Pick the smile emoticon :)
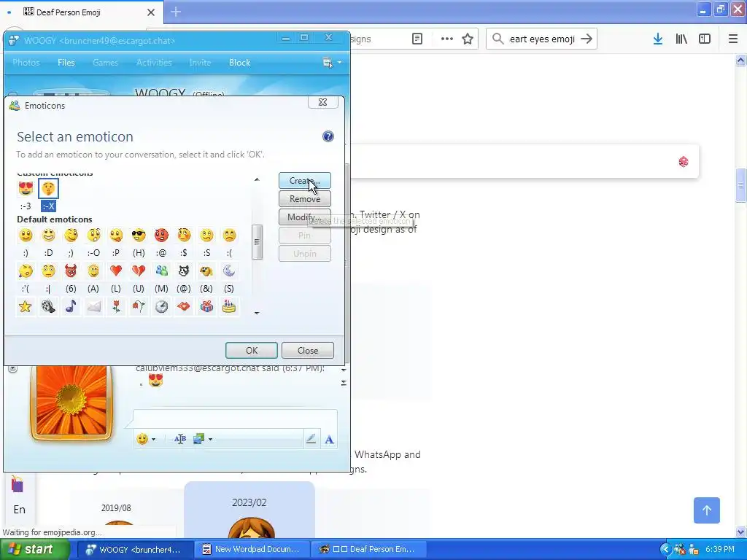Viewport: 747px width, 560px height. [26, 236]
